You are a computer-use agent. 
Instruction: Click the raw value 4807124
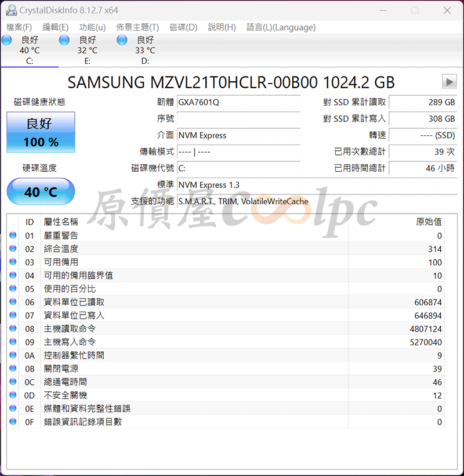[x=426, y=329]
